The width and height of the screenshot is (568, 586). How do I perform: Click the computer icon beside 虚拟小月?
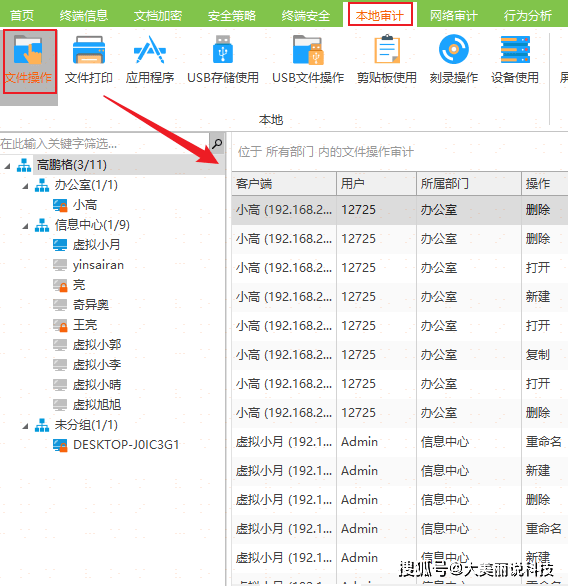coord(60,245)
